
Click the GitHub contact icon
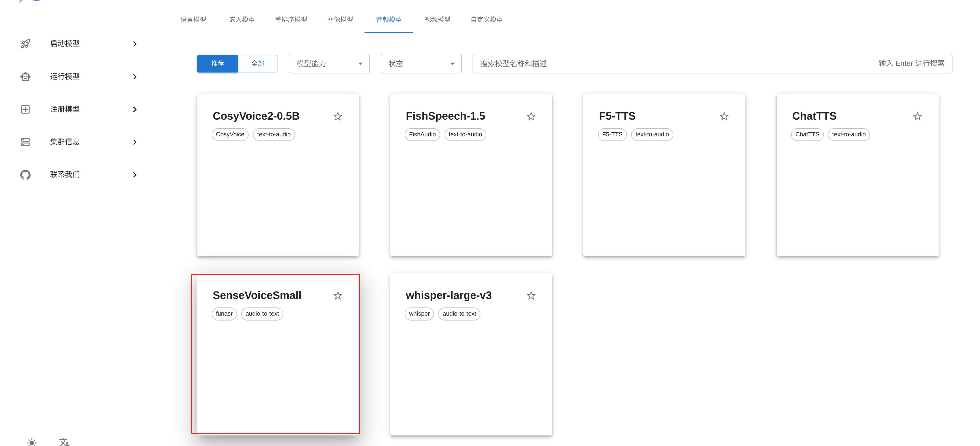point(26,175)
